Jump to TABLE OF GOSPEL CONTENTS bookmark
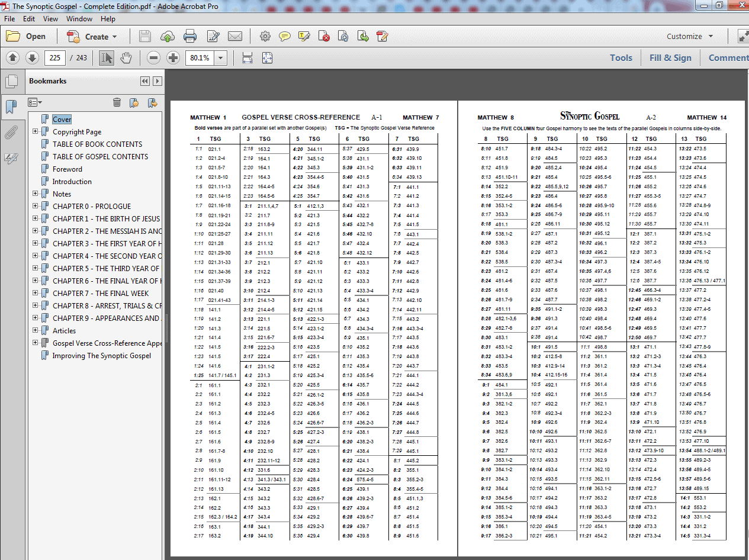 [100, 157]
